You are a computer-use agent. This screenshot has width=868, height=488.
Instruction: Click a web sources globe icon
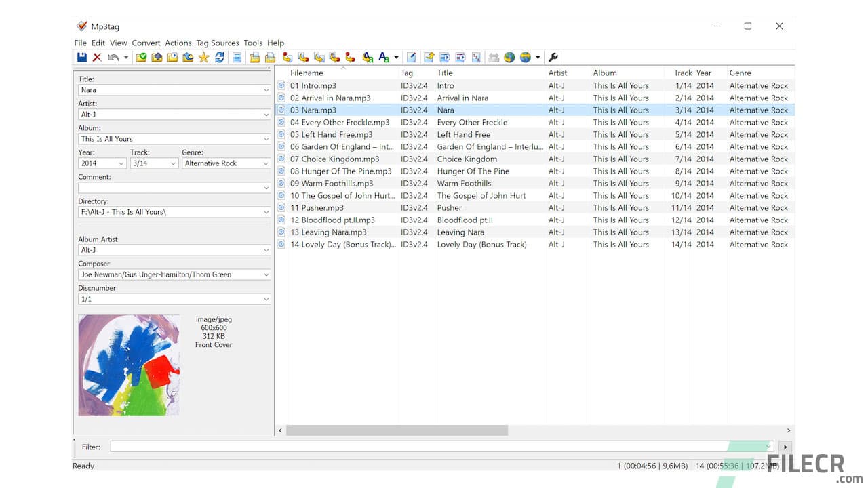(x=509, y=57)
